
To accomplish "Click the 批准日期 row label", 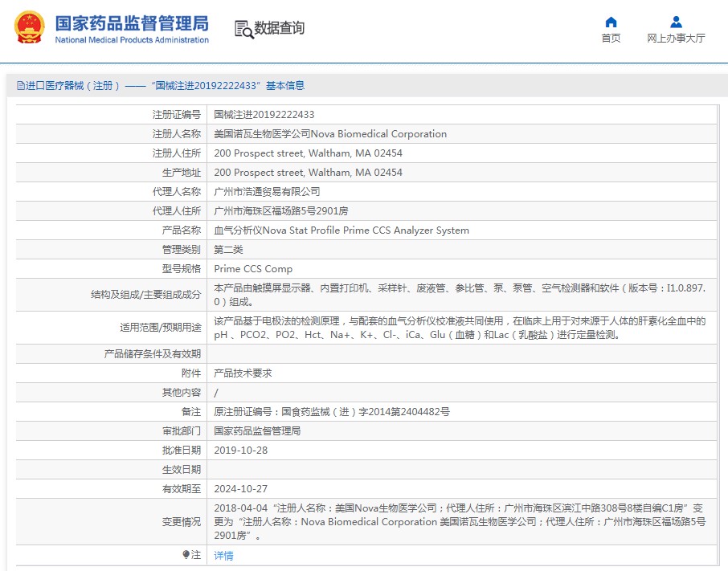I will pyautogui.click(x=182, y=451).
